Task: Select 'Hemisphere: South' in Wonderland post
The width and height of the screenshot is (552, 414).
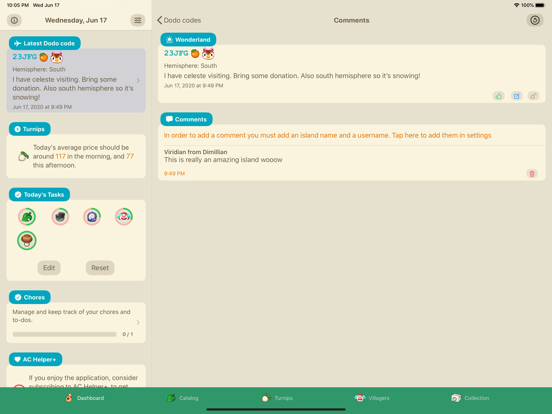Action: pos(190,66)
